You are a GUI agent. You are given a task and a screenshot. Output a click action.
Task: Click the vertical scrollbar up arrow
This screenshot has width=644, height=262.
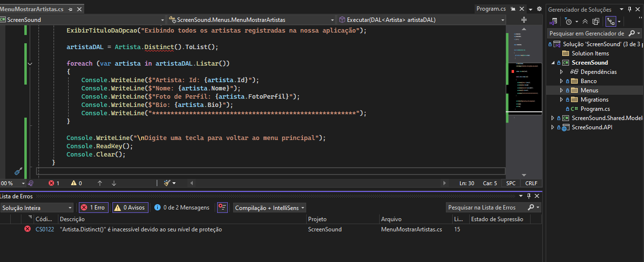point(524,30)
